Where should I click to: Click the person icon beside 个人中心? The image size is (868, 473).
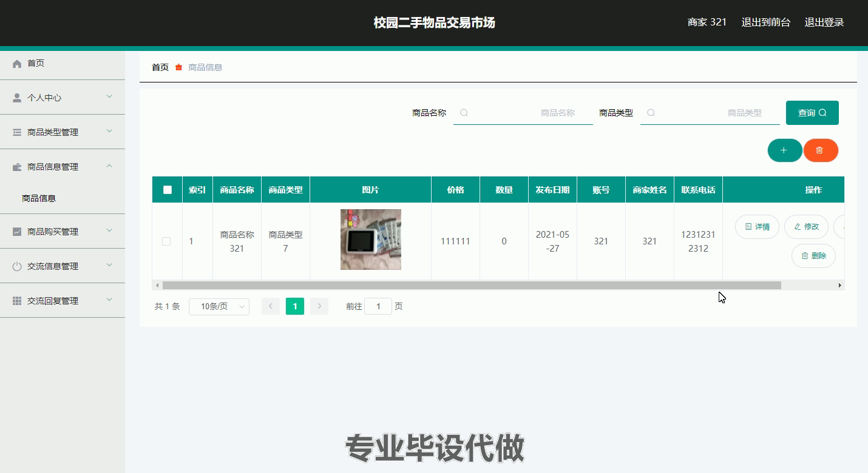pos(17,98)
